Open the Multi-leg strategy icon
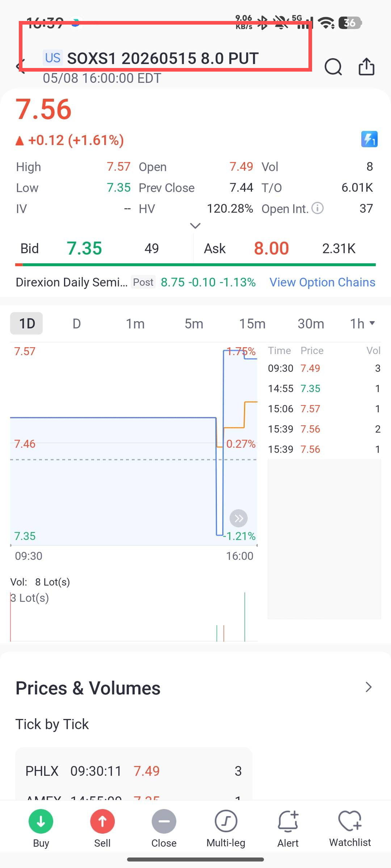391x868 pixels. click(226, 821)
